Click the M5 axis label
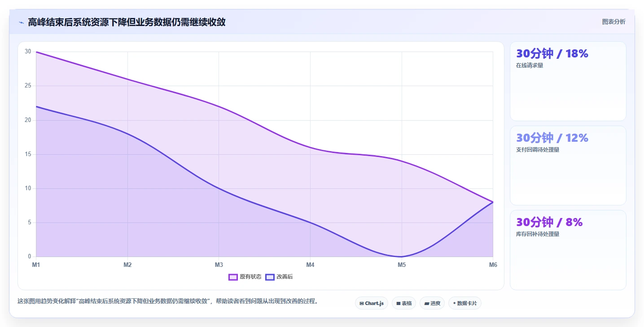The width and height of the screenshot is (644, 327). point(402,265)
